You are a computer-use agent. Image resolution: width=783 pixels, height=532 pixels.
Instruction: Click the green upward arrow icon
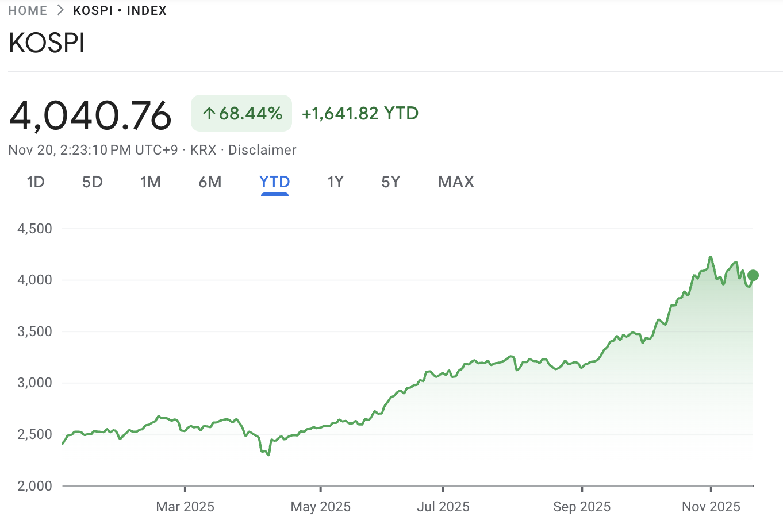coord(210,113)
